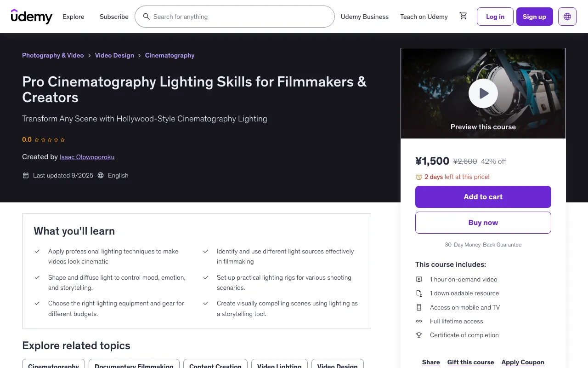Open instructor profile Isaac Olowoporoku

click(x=87, y=157)
